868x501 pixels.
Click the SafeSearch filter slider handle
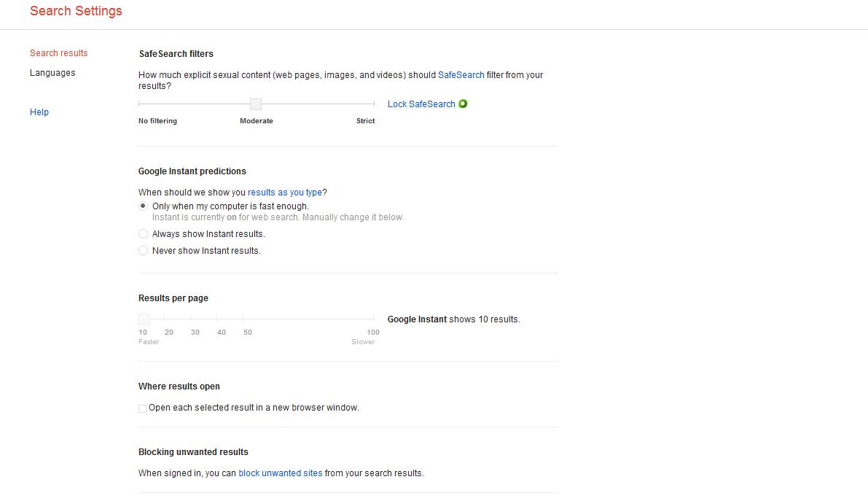point(256,104)
